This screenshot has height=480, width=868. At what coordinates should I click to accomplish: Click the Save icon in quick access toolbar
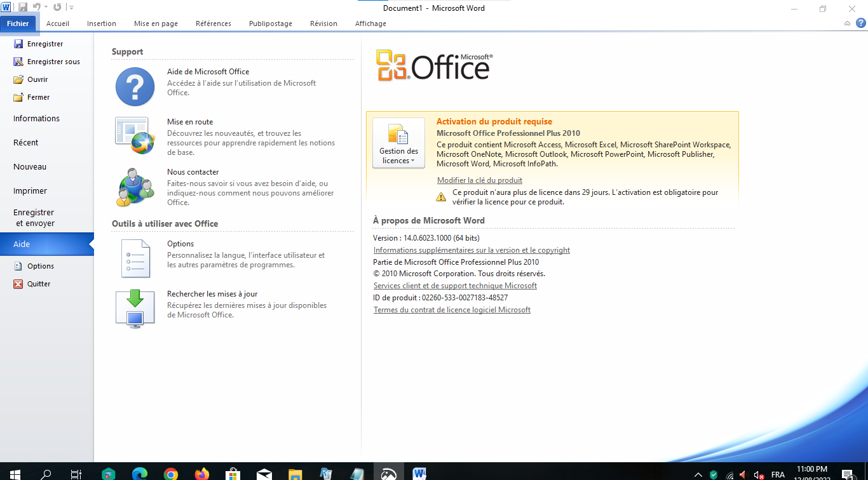(23, 7)
